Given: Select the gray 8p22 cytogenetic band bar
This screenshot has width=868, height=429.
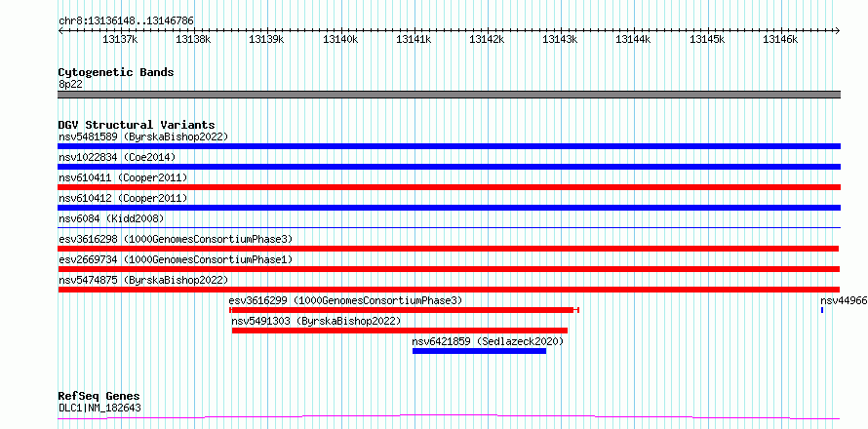Looking at the screenshot, I should (449, 95).
